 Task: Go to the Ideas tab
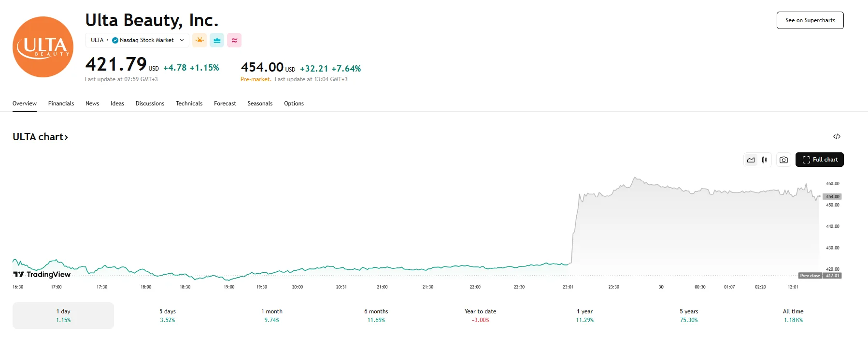click(x=117, y=103)
